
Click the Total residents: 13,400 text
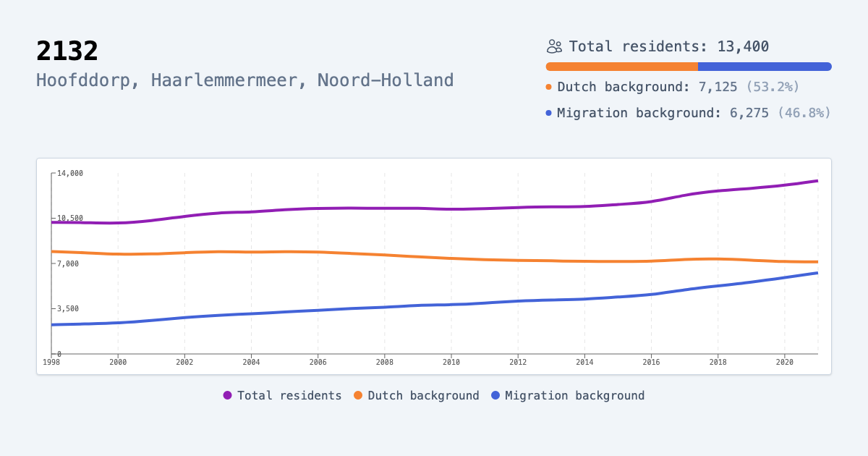point(669,46)
